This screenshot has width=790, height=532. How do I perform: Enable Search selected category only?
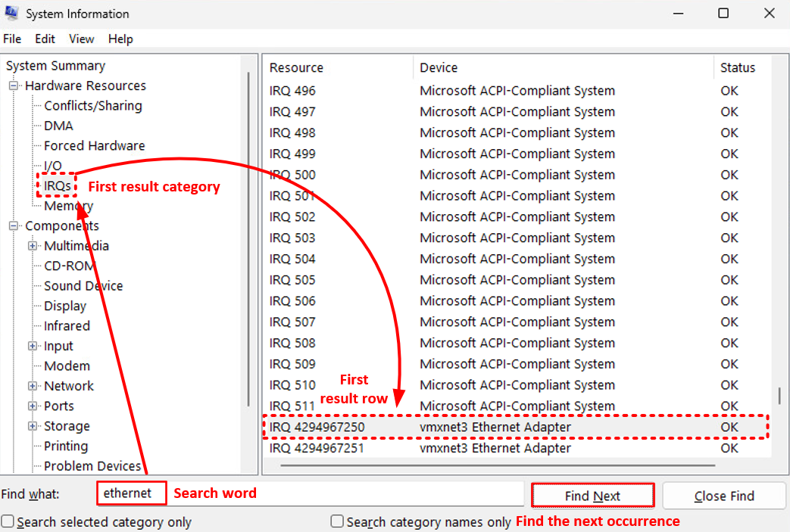(7, 521)
